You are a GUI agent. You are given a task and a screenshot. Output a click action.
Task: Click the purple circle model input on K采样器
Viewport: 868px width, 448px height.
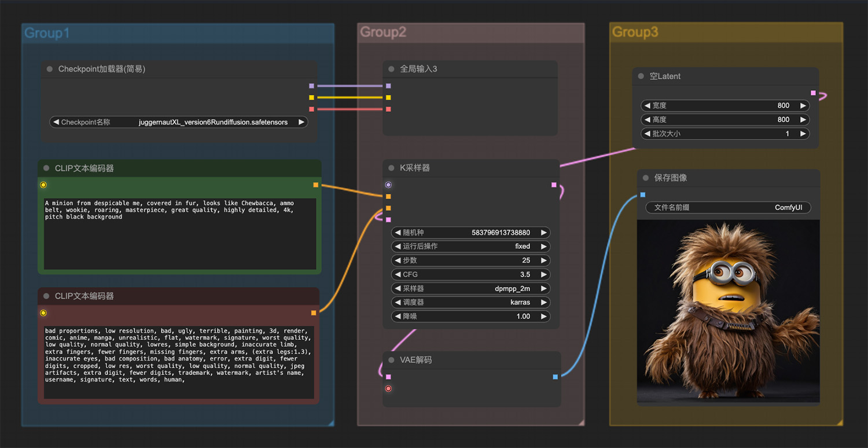click(x=388, y=185)
